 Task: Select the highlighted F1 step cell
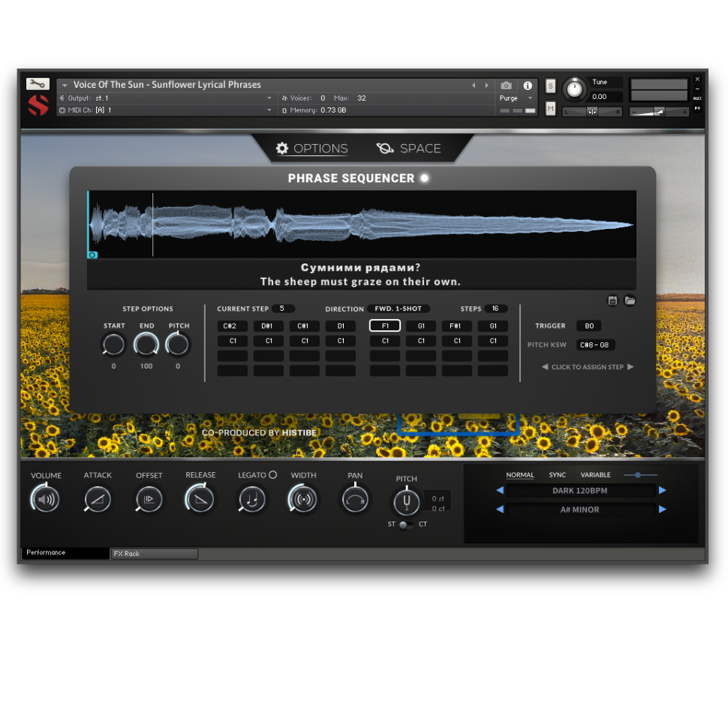coord(385,326)
